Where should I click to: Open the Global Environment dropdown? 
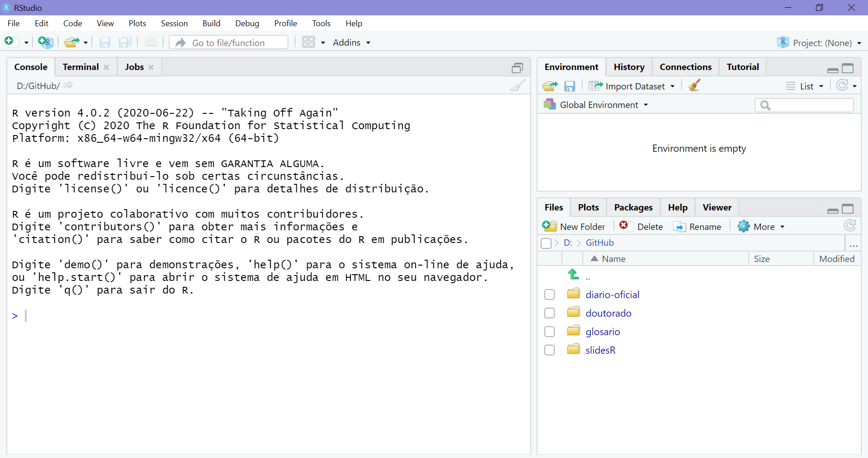point(596,105)
